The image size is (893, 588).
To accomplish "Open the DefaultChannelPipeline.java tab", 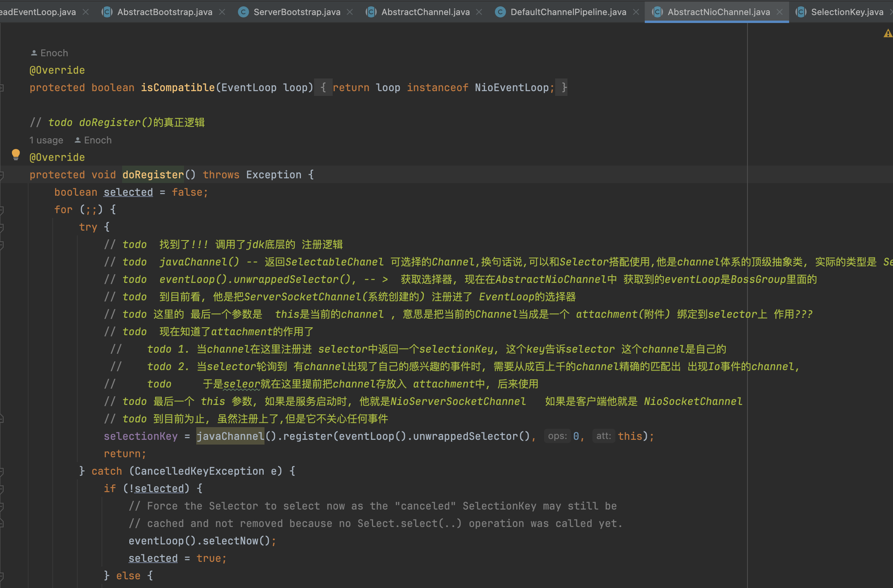I will coord(568,12).
